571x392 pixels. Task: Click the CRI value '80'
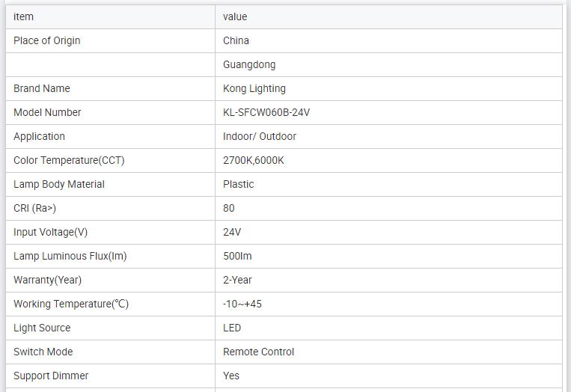(229, 208)
